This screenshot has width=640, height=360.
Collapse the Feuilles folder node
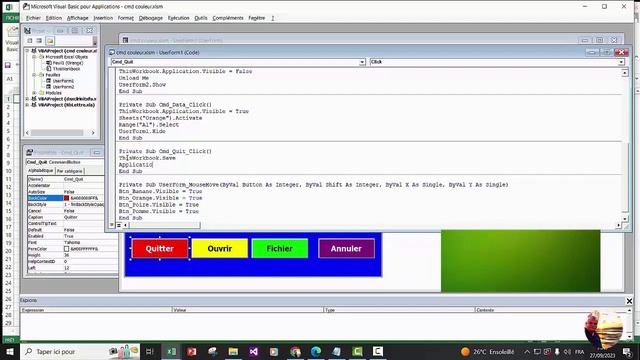(x=34, y=75)
